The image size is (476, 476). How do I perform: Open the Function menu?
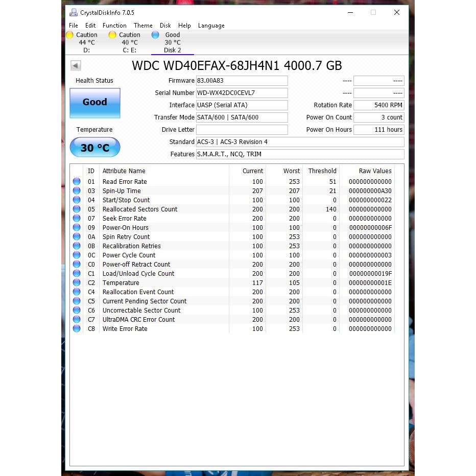114,25
